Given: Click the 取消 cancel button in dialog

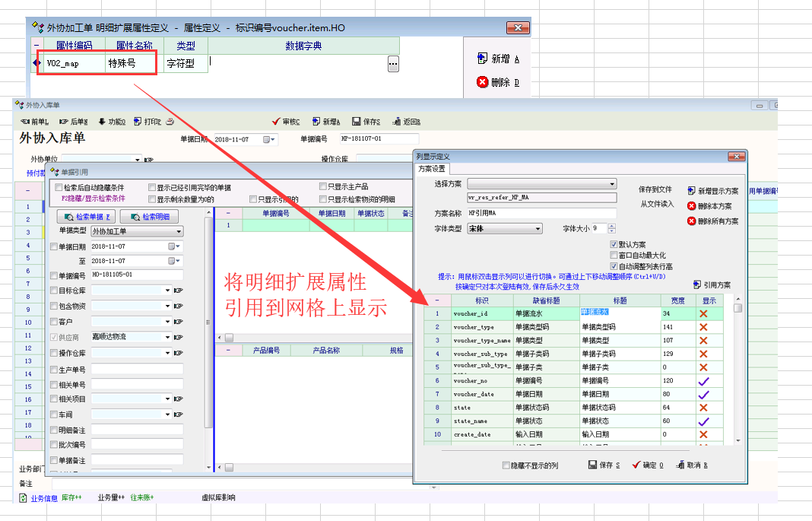Looking at the screenshot, I should 692,465.
